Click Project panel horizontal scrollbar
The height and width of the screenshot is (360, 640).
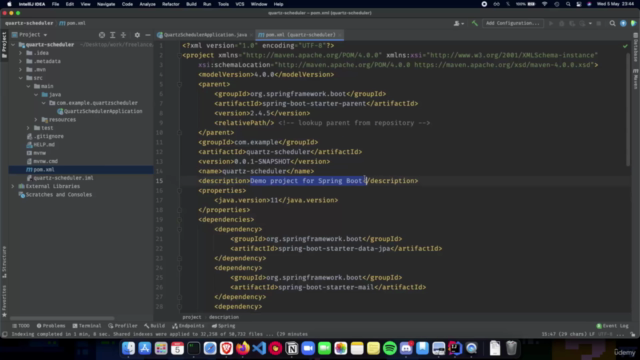(62, 318)
